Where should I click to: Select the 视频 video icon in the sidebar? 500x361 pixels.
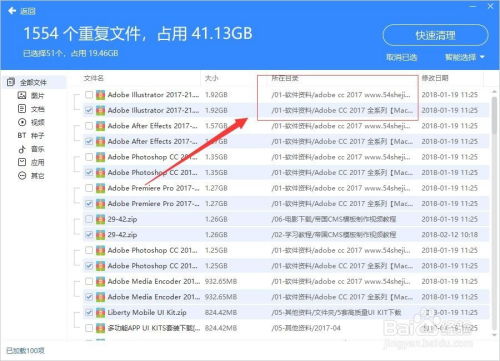coord(22,122)
